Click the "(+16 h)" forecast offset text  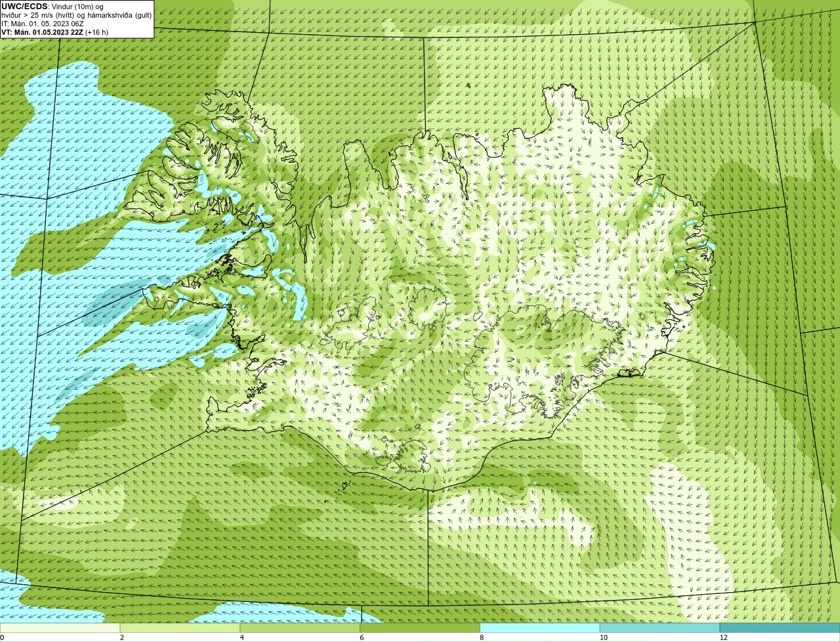tap(96, 32)
